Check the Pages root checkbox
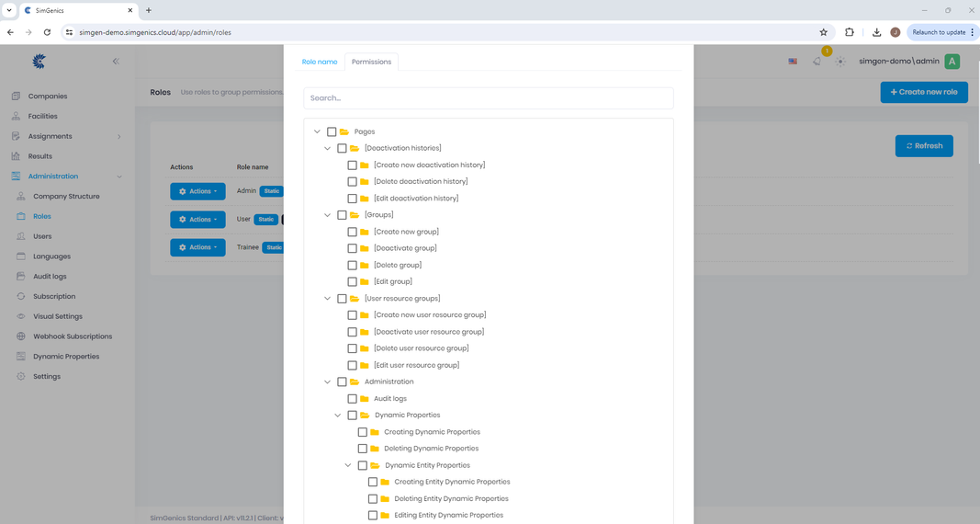This screenshot has width=980, height=524. [x=332, y=131]
